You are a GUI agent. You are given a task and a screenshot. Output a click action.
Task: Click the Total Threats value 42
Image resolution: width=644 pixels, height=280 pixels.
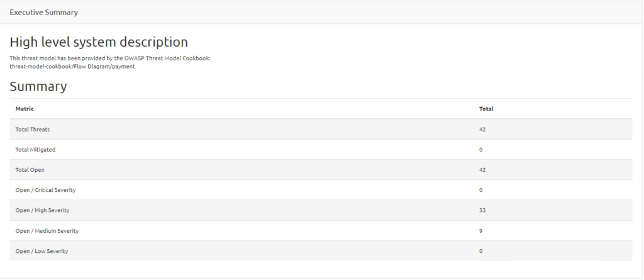point(482,129)
